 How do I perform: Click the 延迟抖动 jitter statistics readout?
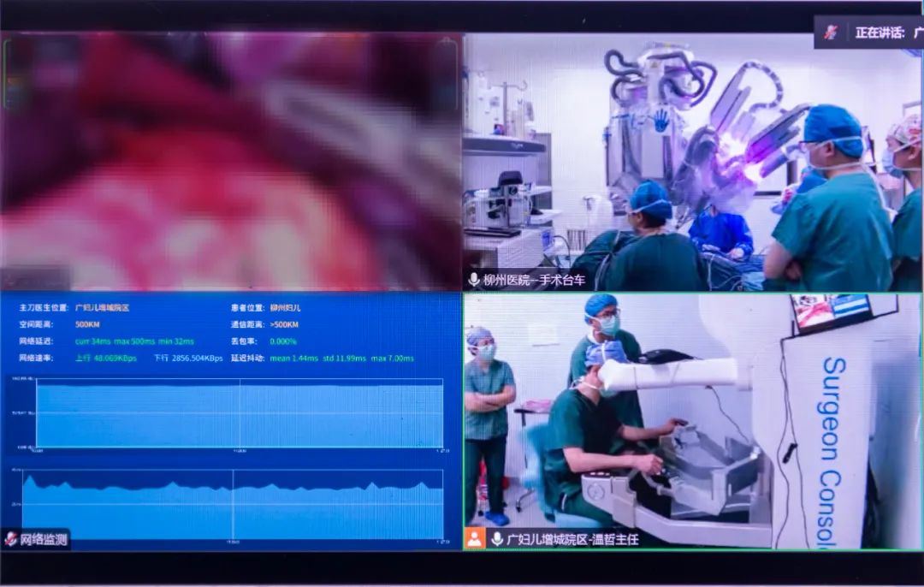(341, 358)
